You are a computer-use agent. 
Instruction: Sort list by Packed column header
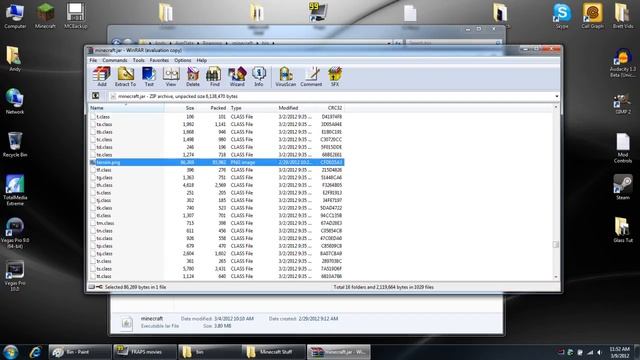point(212,108)
